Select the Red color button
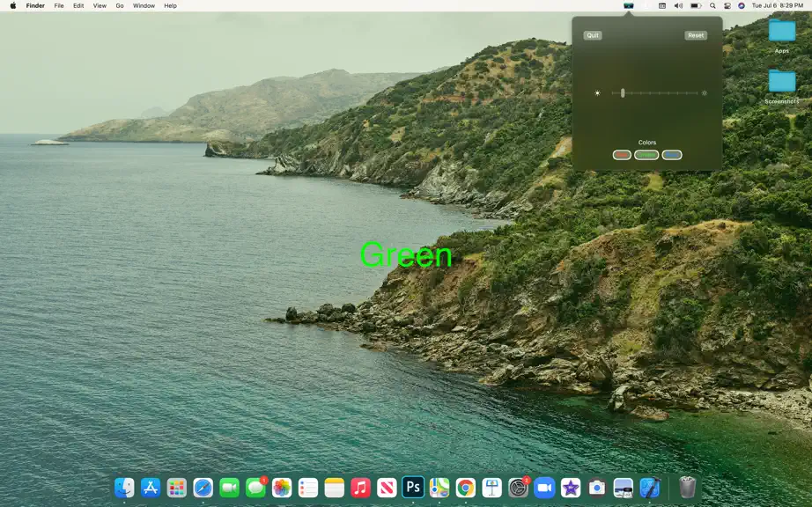Screen dimensions: 812x507 (622, 155)
